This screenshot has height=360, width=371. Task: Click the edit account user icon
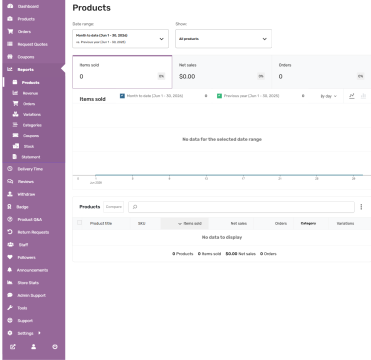click(34, 347)
